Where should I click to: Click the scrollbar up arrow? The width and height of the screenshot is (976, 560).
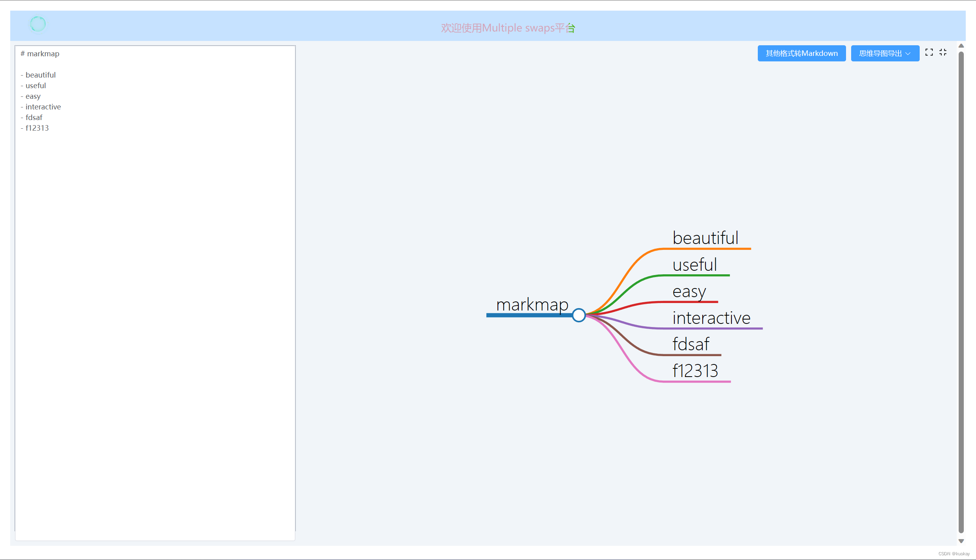[x=961, y=46]
